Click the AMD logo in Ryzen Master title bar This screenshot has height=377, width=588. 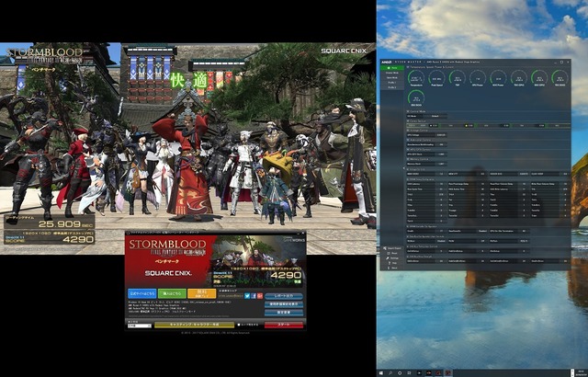pyautogui.click(x=387, y=62)
